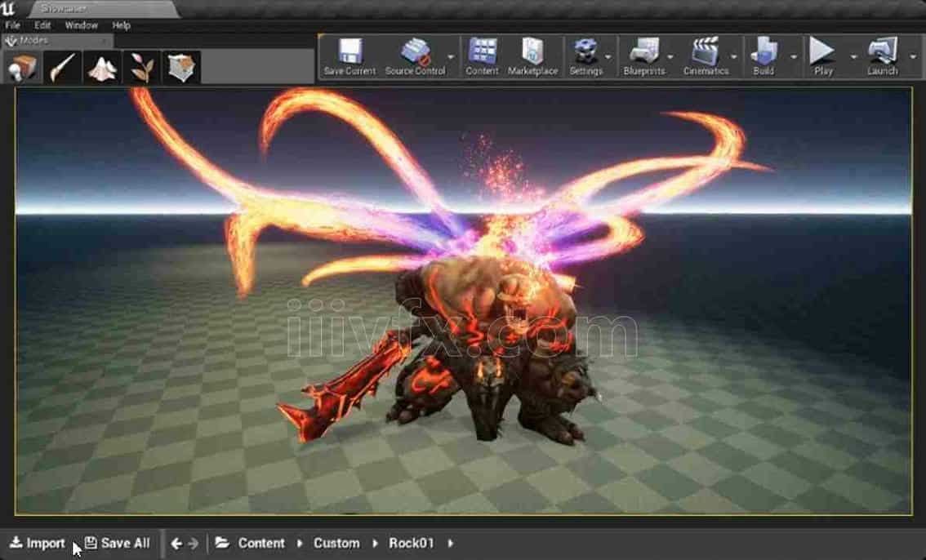Image resolution: width=926 pixels, height=560 pixels.
Task: Expand Play options dropdown arrow
Action: pyautogui.click(x=853, y=57)
